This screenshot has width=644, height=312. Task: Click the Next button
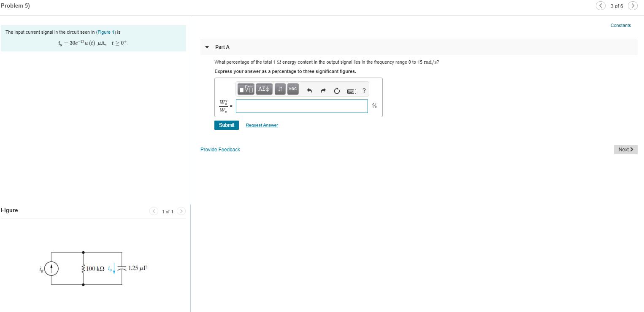(625, 149)
